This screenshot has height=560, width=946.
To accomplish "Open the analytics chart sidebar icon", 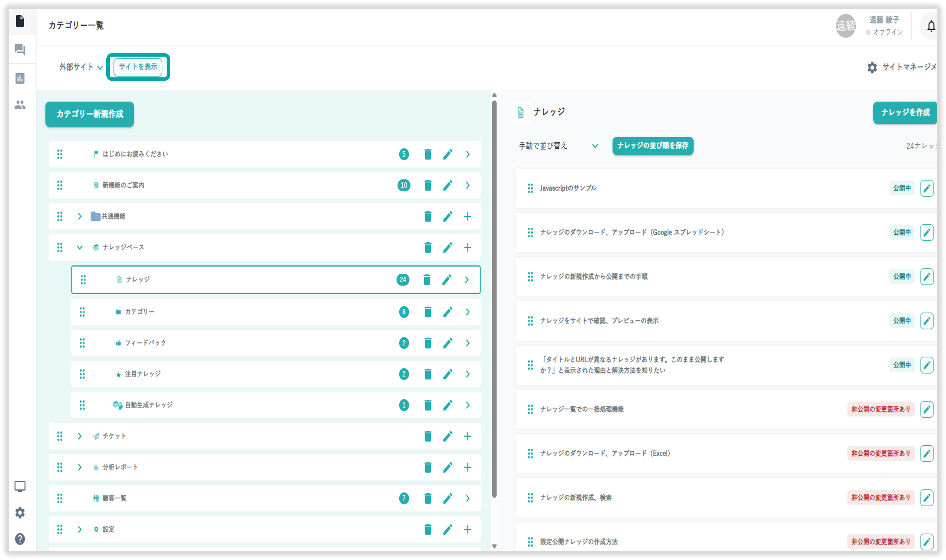I will [x=20, y=78].
